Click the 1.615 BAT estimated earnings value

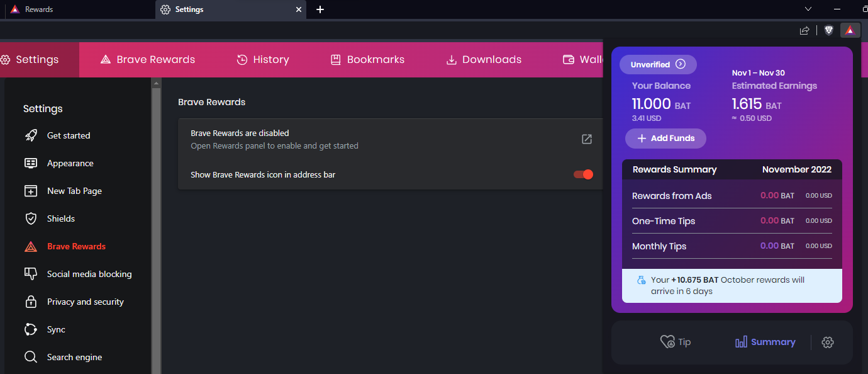tap(757, 104)
